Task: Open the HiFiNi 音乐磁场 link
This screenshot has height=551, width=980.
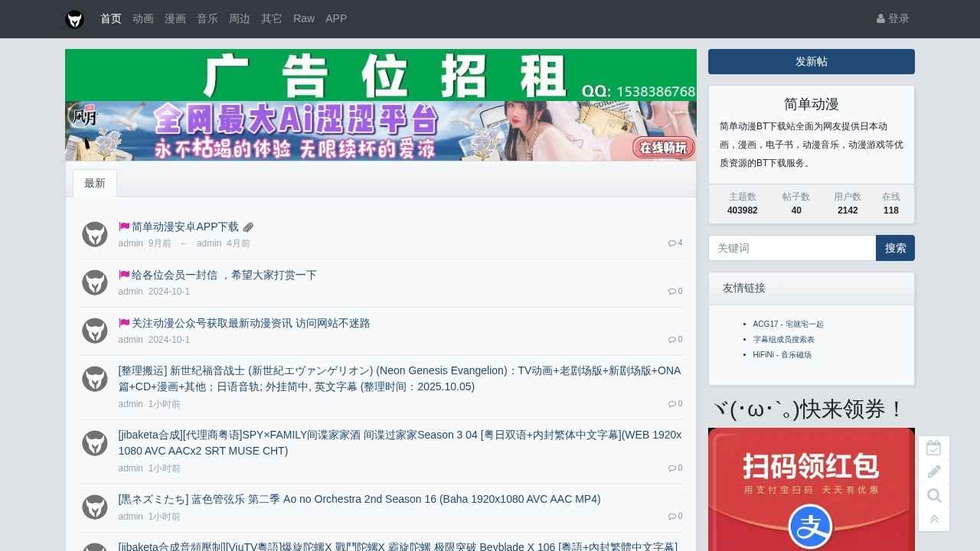Action: (x=782, y=354)
